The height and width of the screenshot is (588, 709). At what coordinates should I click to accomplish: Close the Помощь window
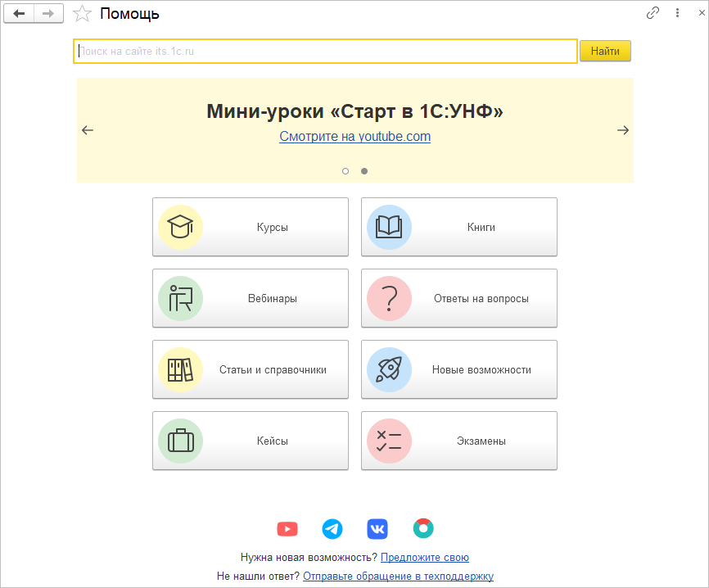(x=702, y=12)
